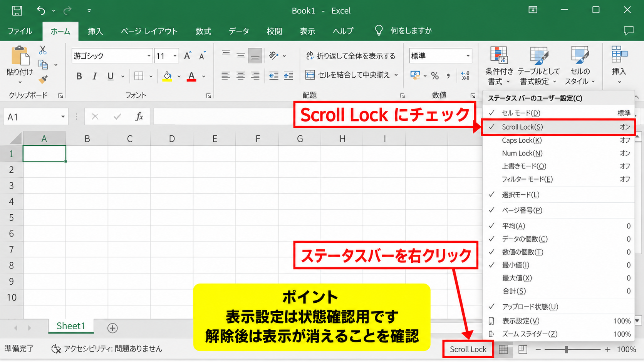Open the 貼り付け paste dropdown arrow
Screen dimensions: 644x362
(x=20, y=82)
